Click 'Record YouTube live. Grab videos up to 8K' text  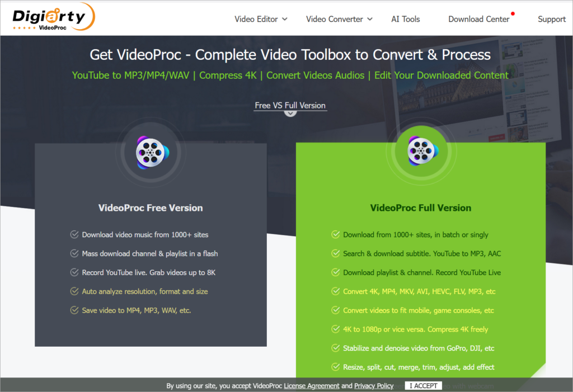coord(149,272)
